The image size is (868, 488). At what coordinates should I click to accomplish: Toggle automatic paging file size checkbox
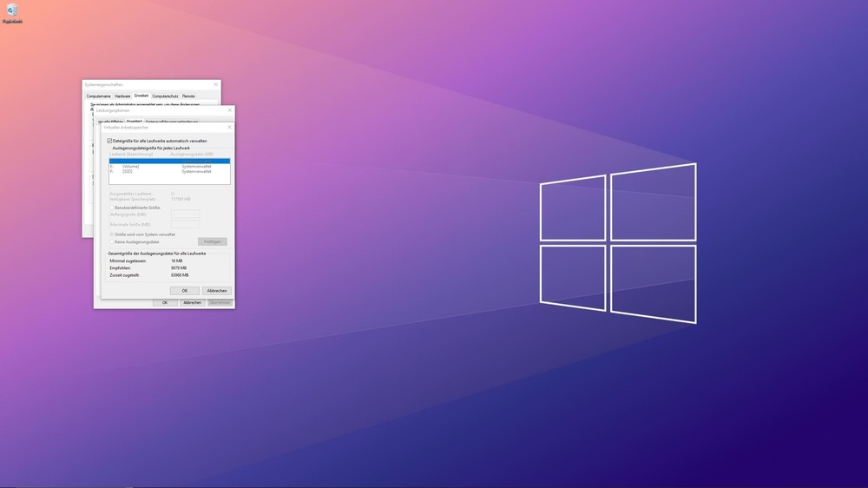point(109,141)
